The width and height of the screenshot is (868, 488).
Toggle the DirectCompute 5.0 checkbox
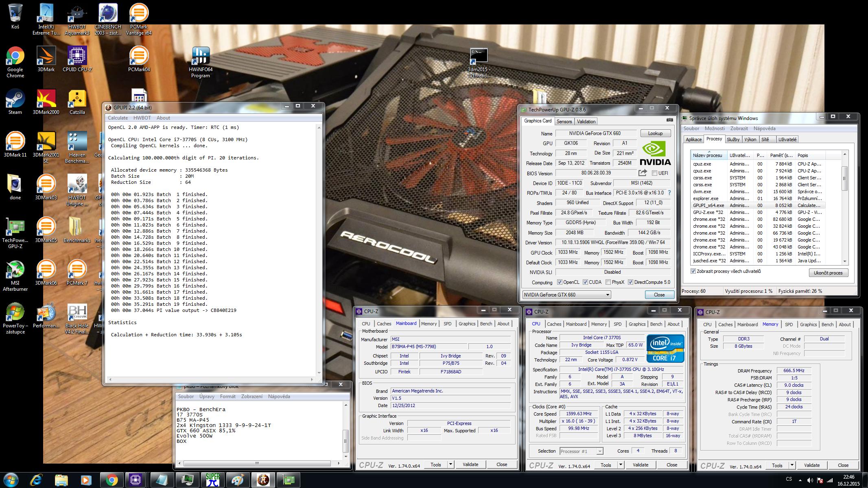(x=630, y=282)
